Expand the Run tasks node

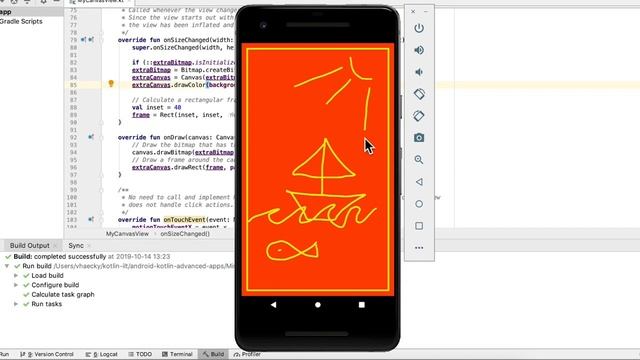point(16,304)
